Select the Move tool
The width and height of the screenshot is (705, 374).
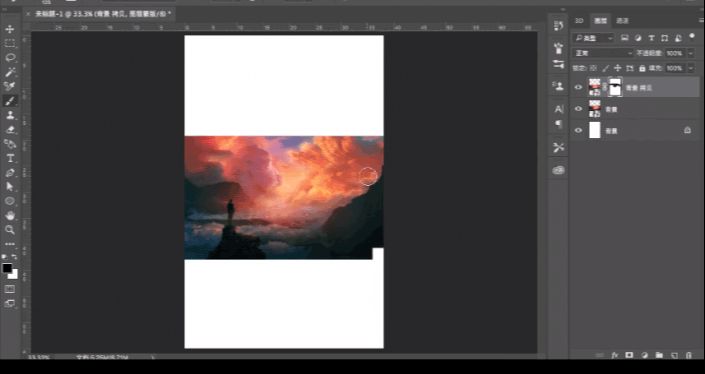tap(9, 29)
